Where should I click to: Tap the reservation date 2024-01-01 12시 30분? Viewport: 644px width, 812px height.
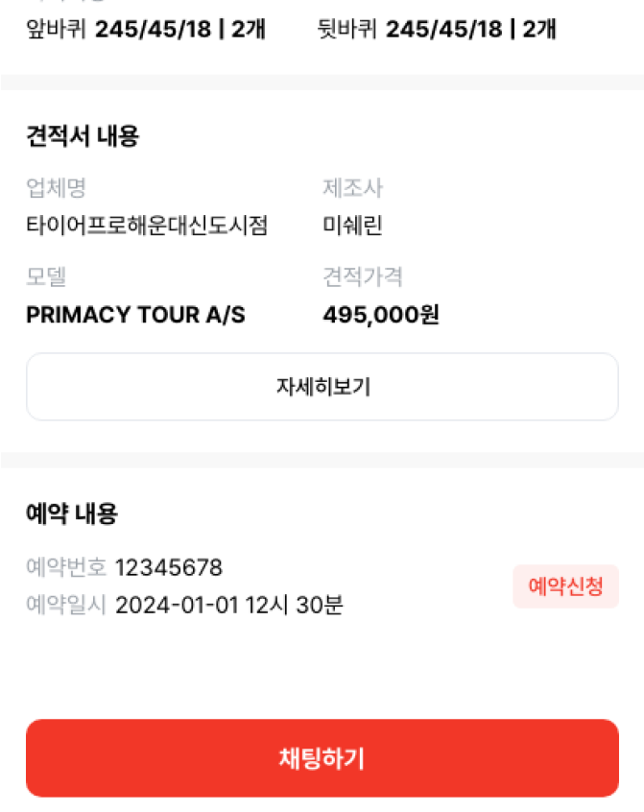[x=229, y=606]
